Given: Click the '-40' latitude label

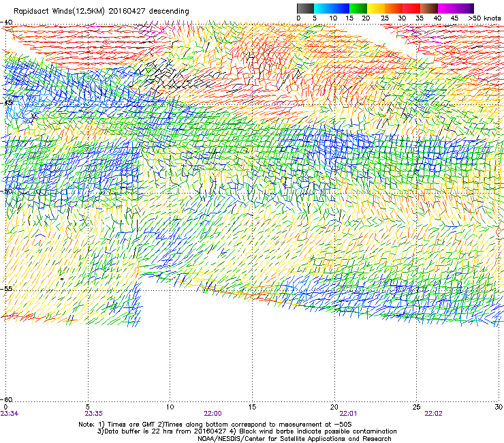Looking at the screenshot, I should pyautogui.click(x=6, y=22).
